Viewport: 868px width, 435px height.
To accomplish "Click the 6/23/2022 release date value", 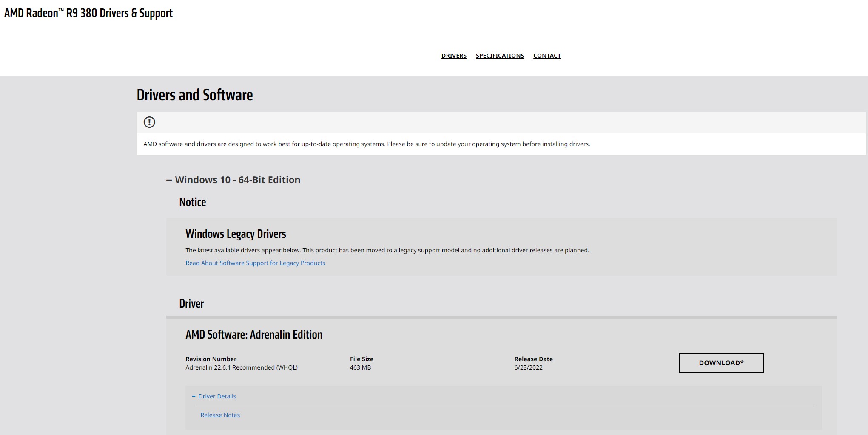I will (528, 367).
